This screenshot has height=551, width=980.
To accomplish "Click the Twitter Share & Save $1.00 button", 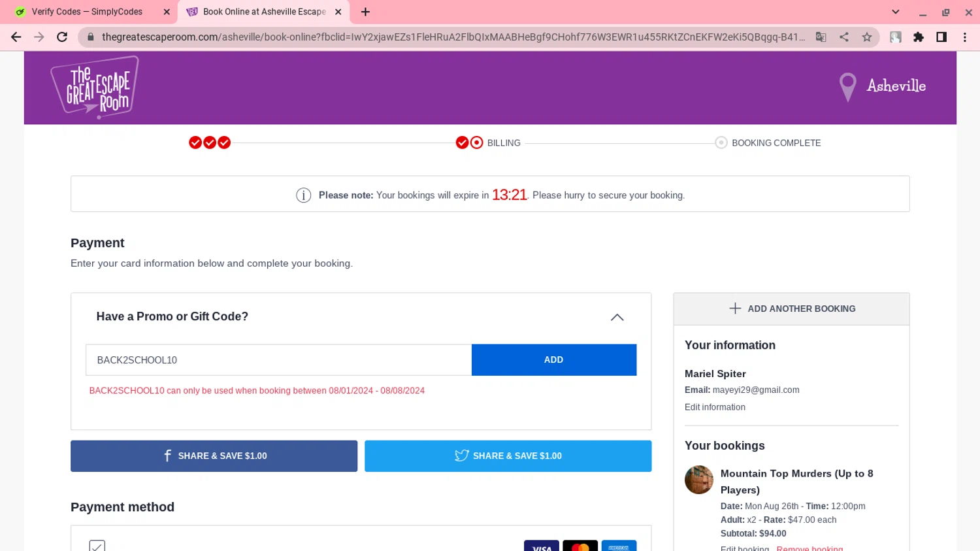I will pyautogui.click(x=508, y=456).
